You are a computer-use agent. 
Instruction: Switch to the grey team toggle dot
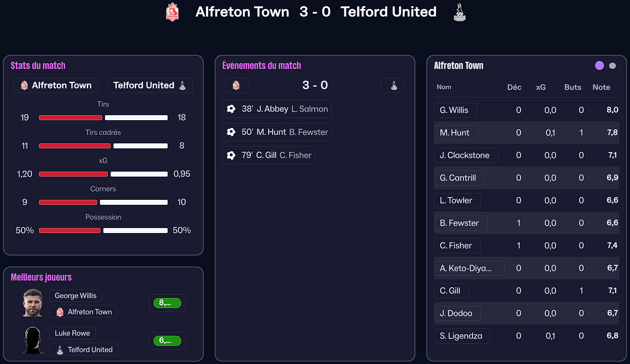click(x=613, y=66)
